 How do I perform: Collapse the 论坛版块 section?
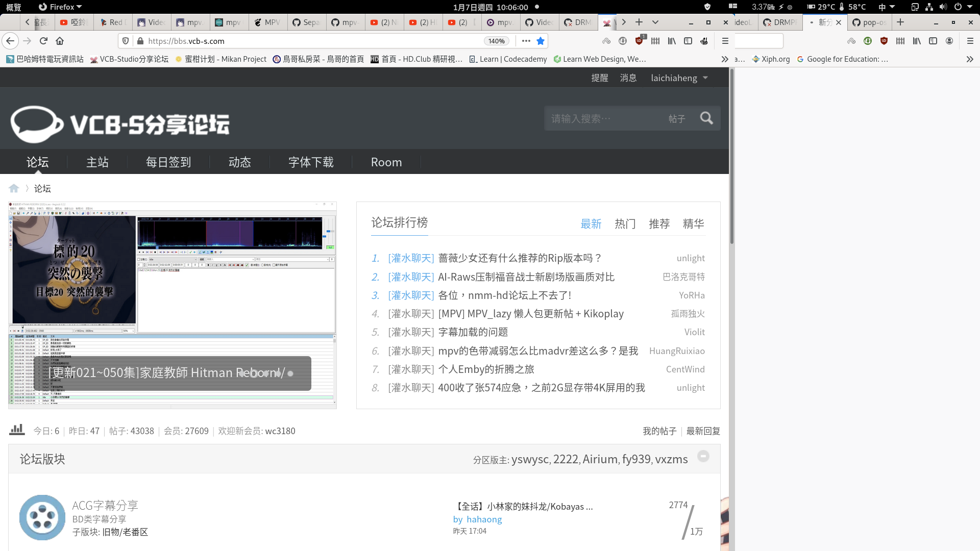pyautogui.click(x=703, y=456)
